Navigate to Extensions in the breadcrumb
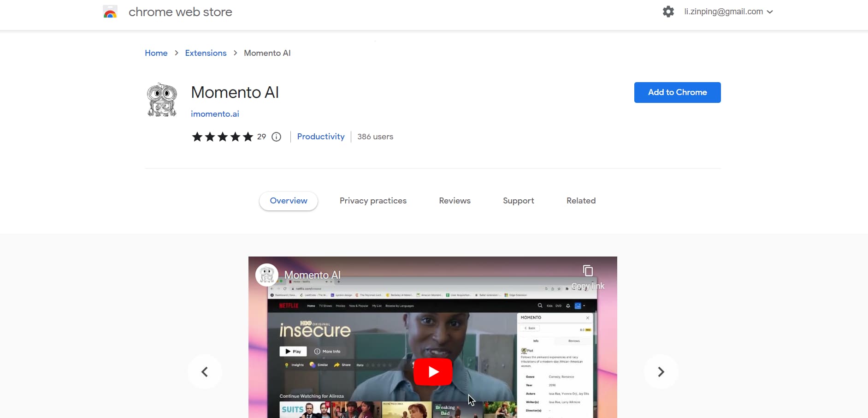 pyautogui.click(x=206, y=53)
